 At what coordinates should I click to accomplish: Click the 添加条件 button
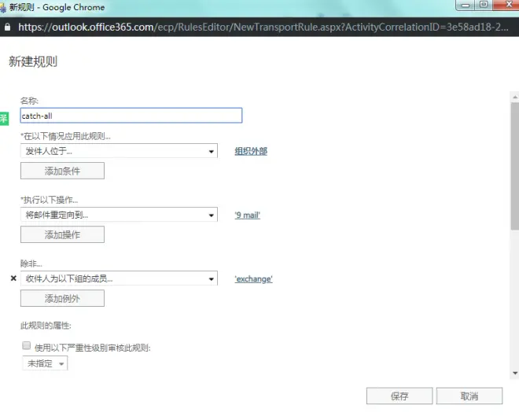point(62,171)
